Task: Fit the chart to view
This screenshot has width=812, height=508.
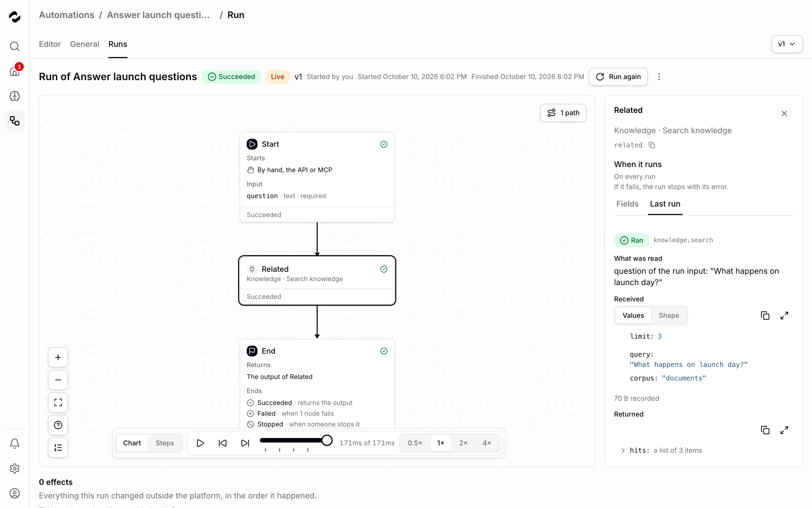Action: [x=58, y=402]
